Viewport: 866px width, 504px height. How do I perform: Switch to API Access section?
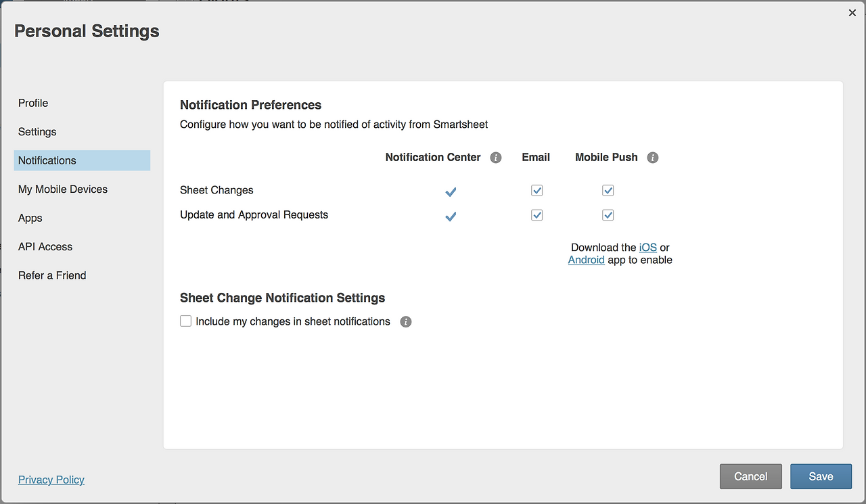pyautogui.click(x=45, y=247)
